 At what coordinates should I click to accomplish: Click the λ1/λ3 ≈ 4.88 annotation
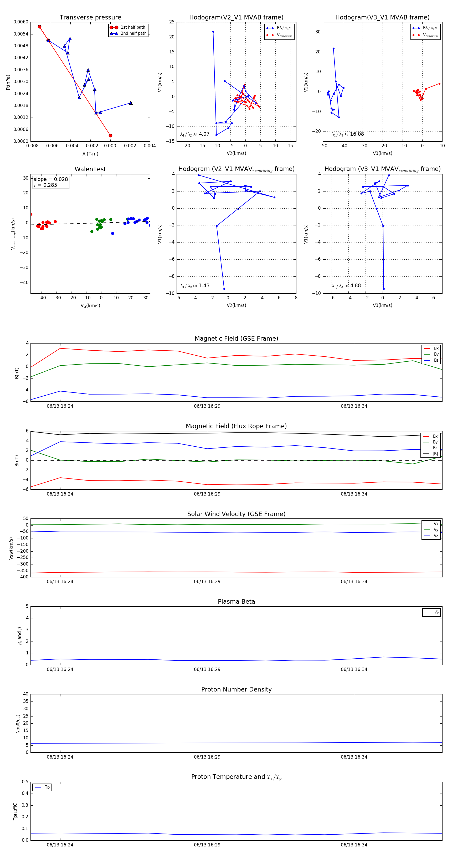tap(346, 286)
